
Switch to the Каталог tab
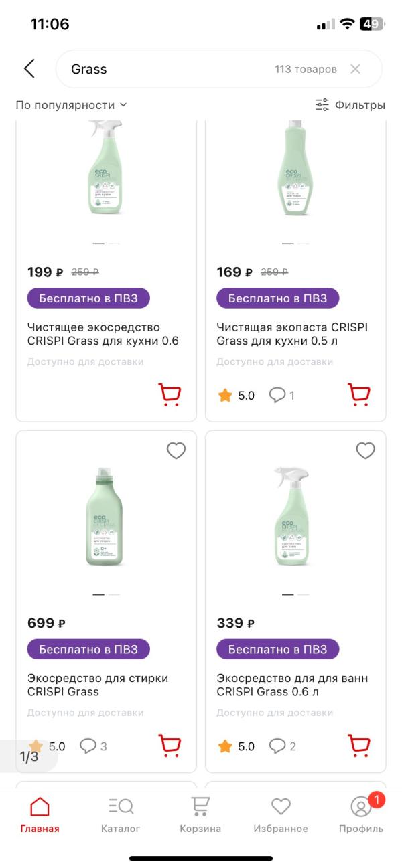pyautogui.click(x=121, y=814)
